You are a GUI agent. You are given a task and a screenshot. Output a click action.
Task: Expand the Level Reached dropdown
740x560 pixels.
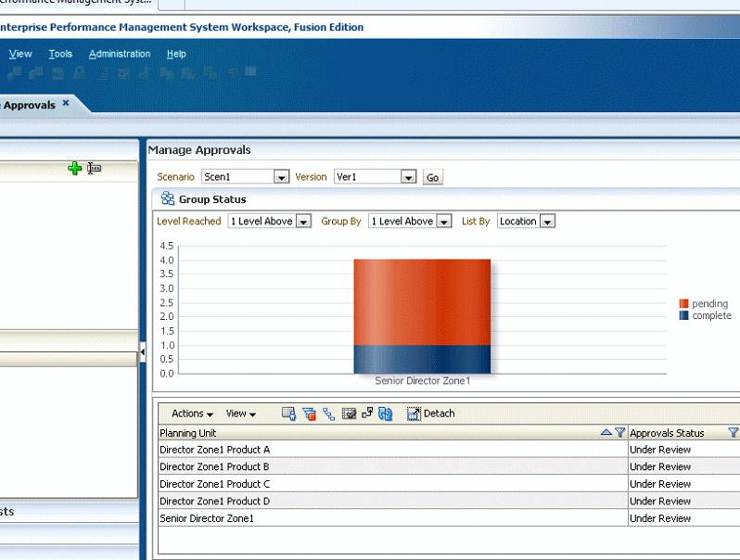click(302, 222)
